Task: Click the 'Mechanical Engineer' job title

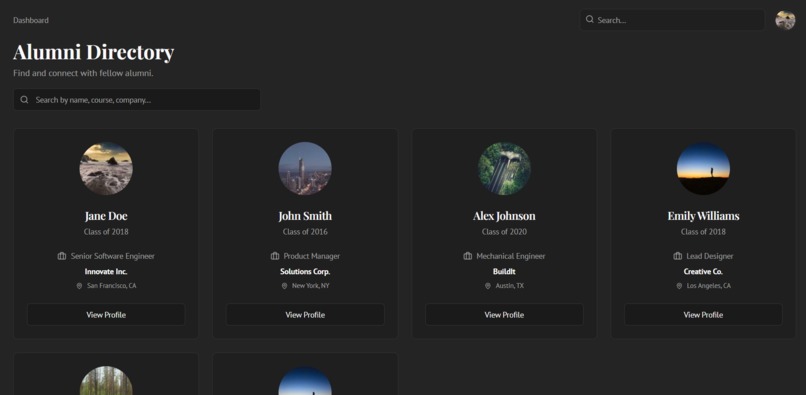Action: tap(511, 256)
